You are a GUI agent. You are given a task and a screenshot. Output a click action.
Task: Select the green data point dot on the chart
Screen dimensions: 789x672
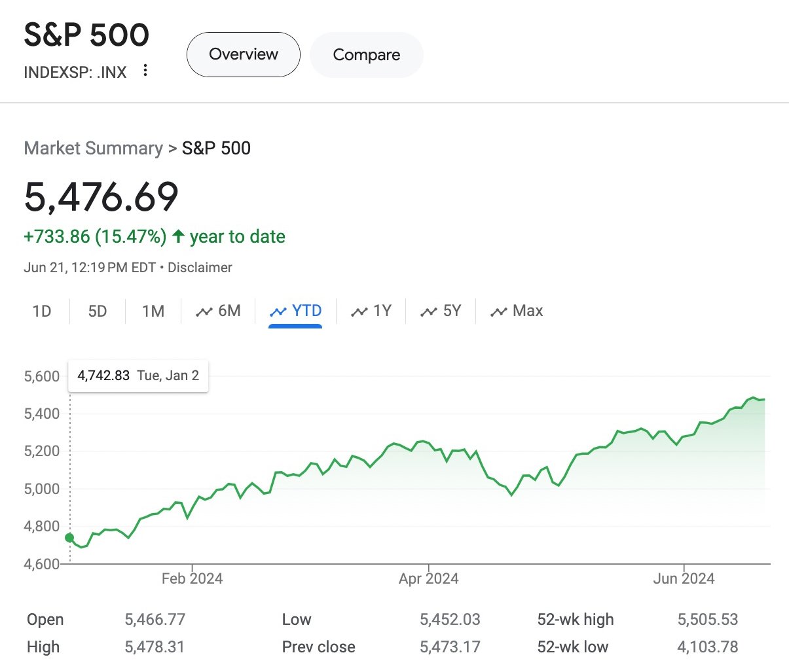[69, 537]
